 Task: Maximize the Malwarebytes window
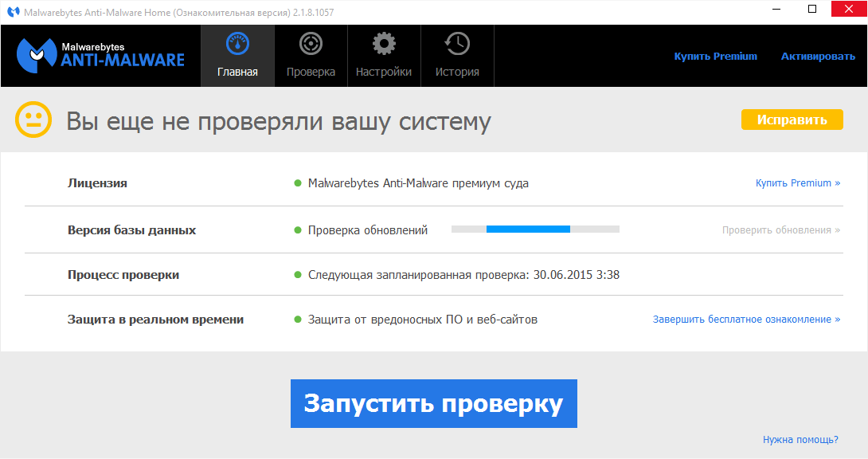click(x=812, y=10)
